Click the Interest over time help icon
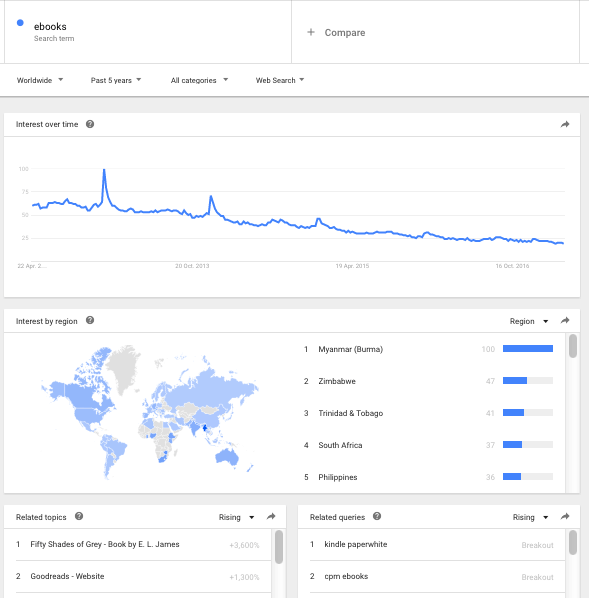This screenshot has height=598, width=589. point(90,124)
